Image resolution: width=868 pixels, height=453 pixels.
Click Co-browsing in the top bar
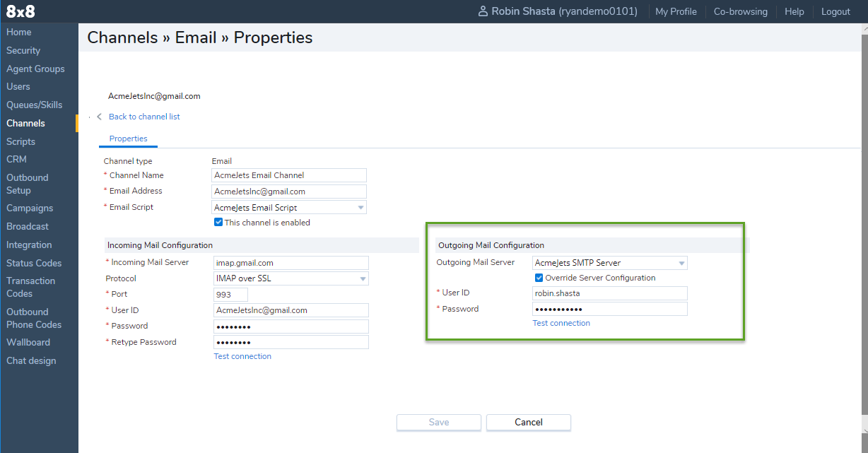coord(741,12)
